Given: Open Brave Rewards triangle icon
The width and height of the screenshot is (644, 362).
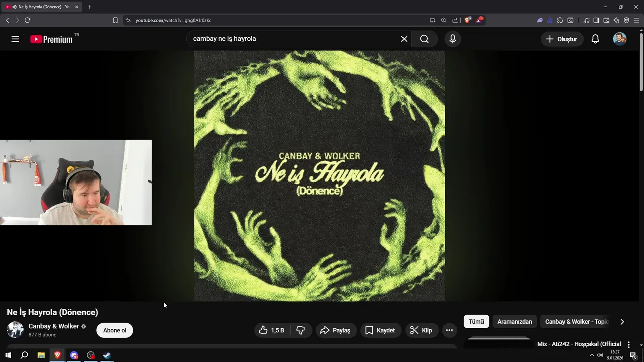Looking at the screenshot, I should point(479,20).
